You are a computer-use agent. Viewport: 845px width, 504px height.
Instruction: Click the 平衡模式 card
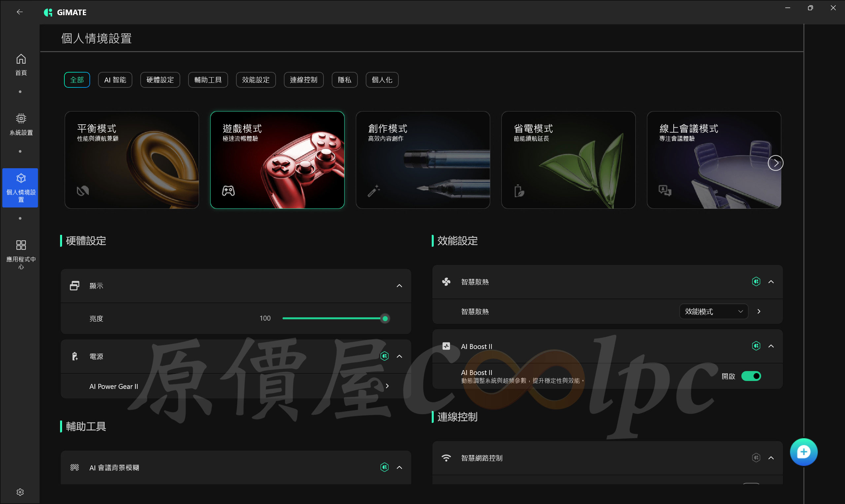coord(132,160)
